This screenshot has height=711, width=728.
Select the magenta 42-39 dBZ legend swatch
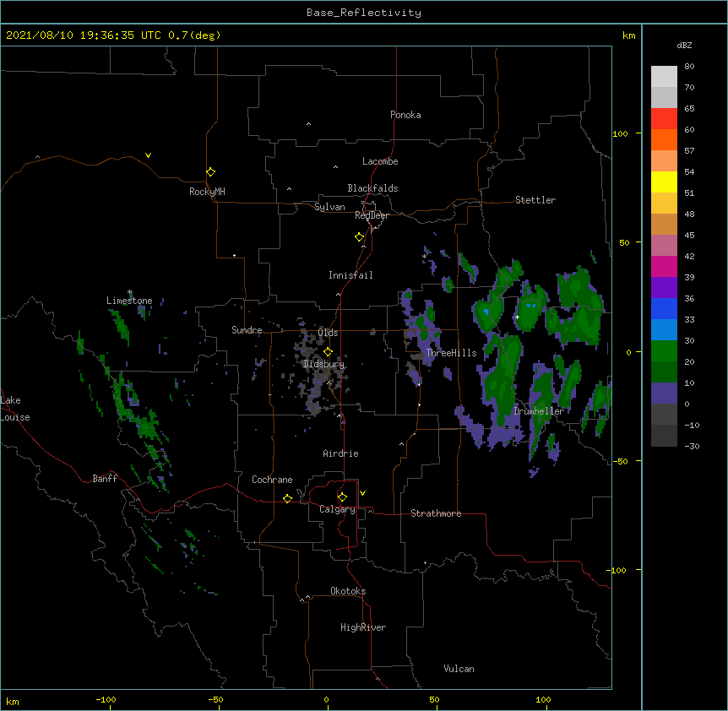coord(664,266)
